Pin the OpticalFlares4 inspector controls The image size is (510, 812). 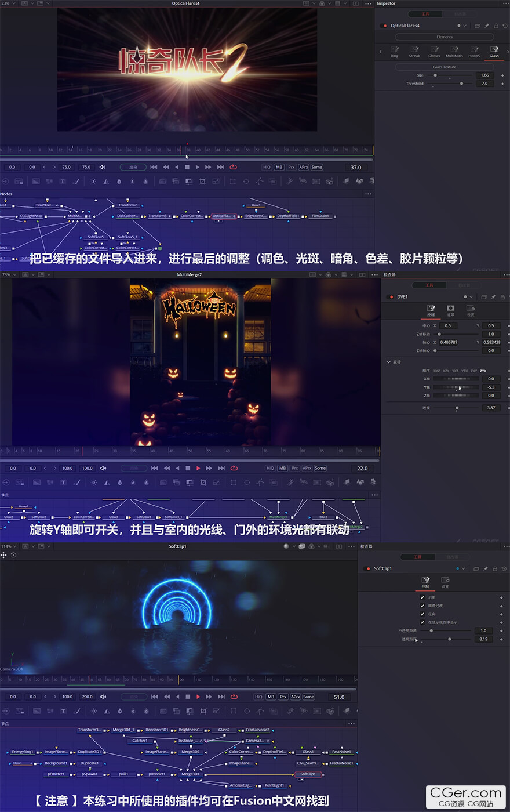[x=487, y=26]
